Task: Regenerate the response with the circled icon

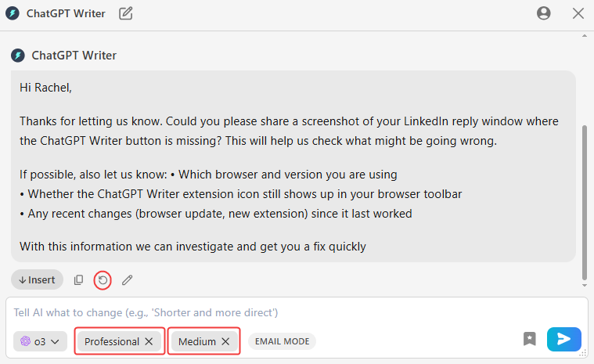Action: click(x=103, y=280)
